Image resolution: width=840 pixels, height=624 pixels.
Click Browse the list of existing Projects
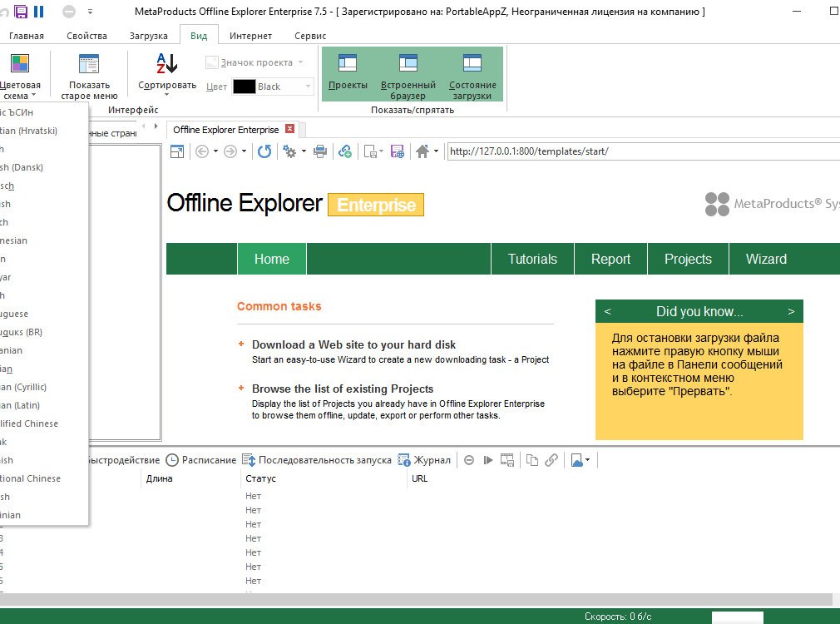tap(343, 389)
